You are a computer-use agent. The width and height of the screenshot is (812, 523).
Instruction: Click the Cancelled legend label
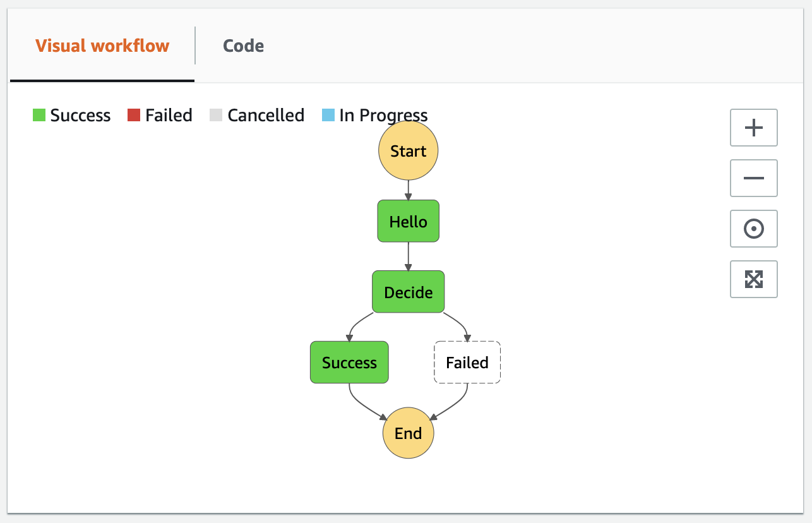pyautogui.click(x=266, y=115)
